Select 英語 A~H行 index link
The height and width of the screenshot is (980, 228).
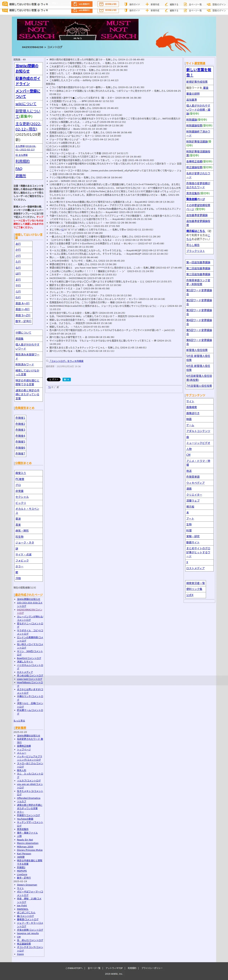pyautogui.click(x=22, y=304)
